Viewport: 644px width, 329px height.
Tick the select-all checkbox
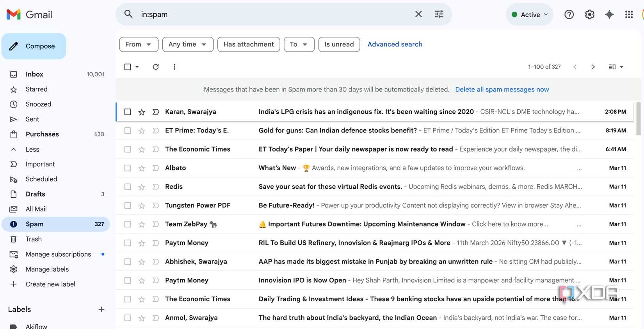coord(128,67)
